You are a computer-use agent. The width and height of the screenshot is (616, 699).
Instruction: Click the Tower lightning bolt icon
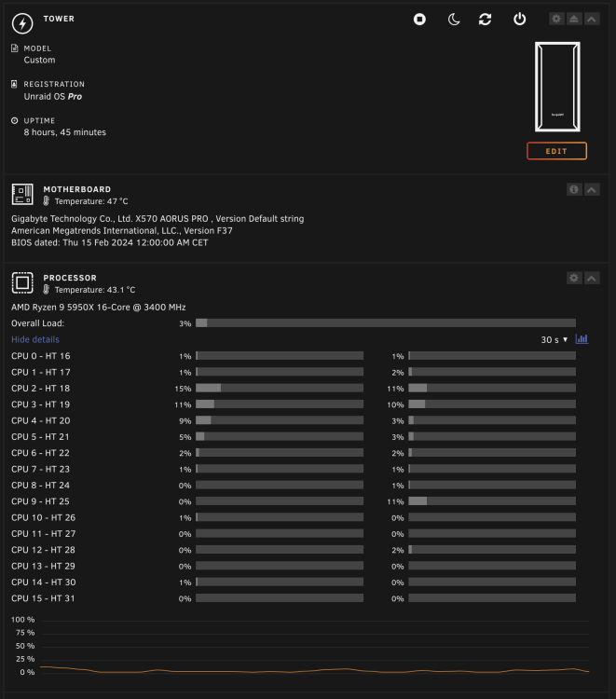click(x=22, y=23)
